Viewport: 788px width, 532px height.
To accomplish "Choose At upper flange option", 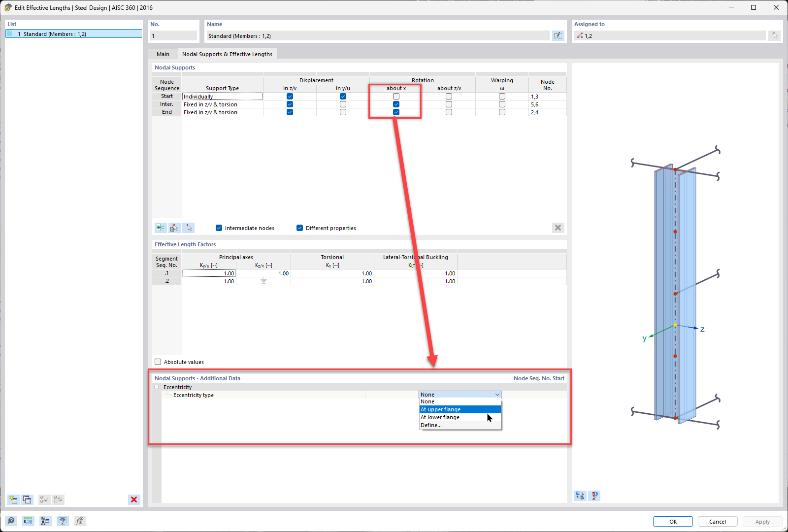I will (460, 409).
